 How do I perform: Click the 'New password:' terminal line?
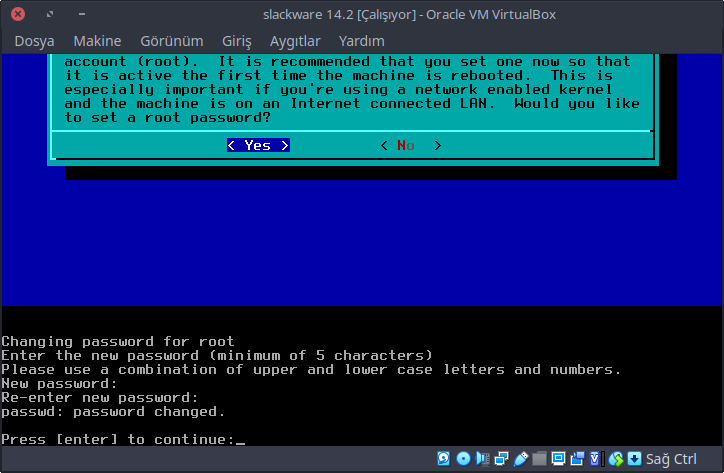59,384
